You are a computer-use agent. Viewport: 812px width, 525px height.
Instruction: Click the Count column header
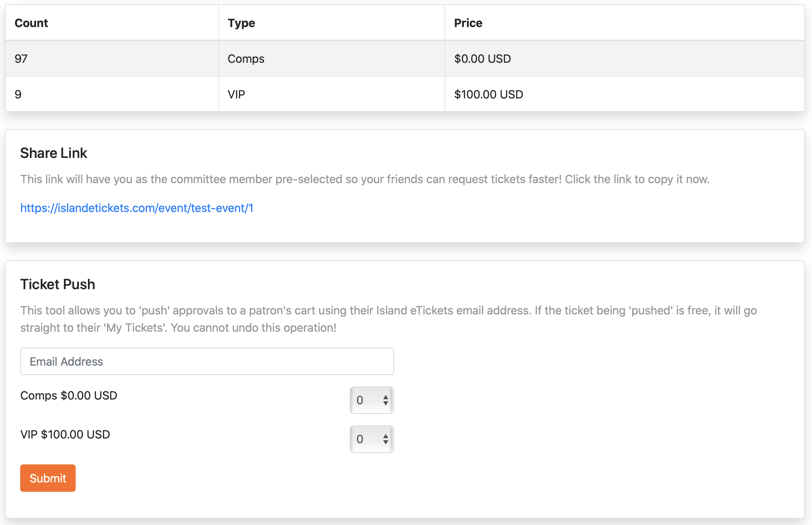tap(31, 23)
